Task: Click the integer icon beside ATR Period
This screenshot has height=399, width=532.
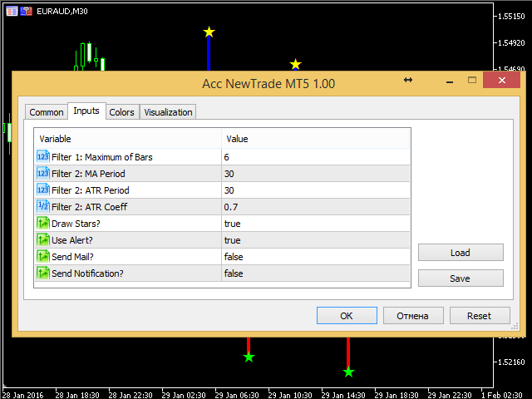Action: (43, 190)
